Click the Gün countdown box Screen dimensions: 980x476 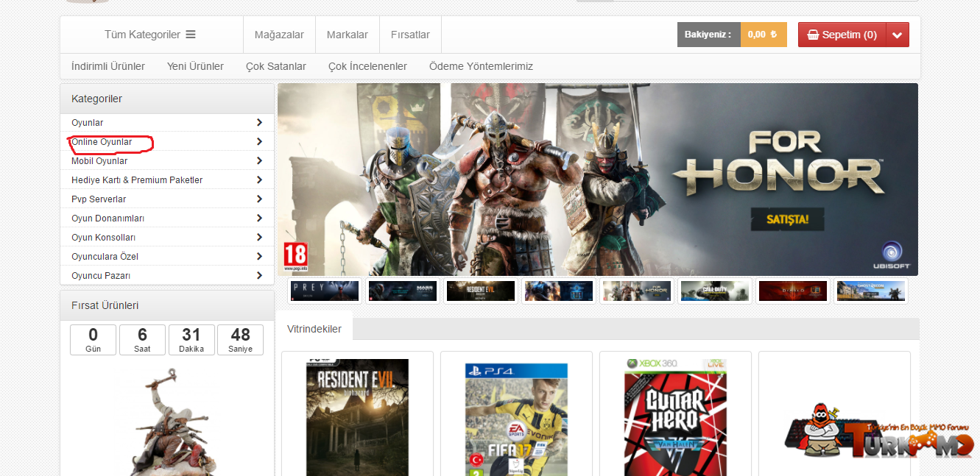coord(93,340)
